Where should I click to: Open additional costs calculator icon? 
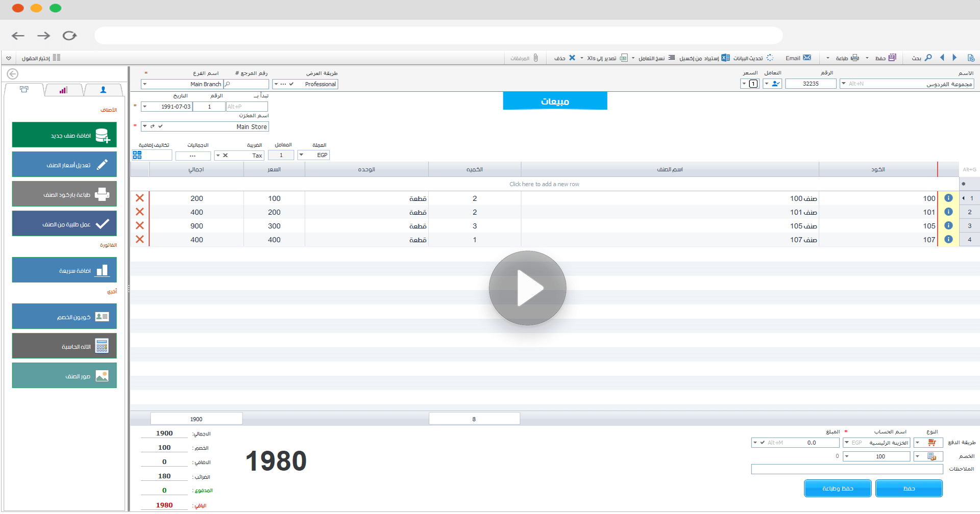click(x=137, y=155)
